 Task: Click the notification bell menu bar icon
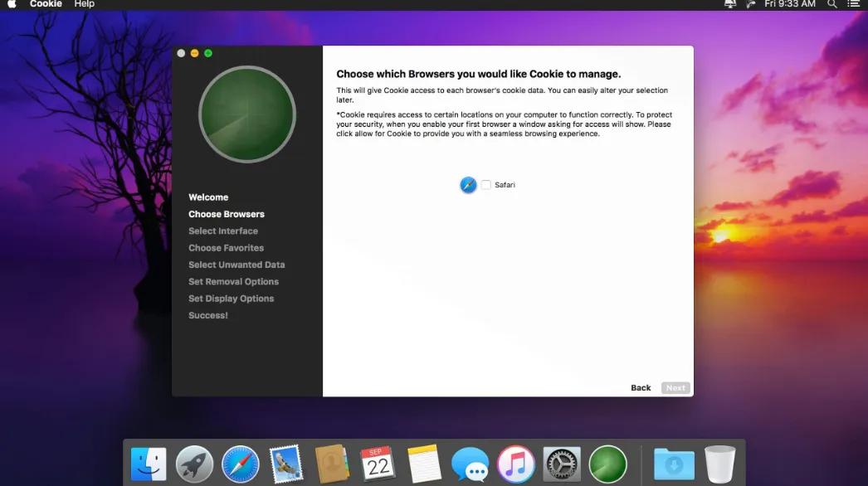pyautogui.click(x=730, y=4)
